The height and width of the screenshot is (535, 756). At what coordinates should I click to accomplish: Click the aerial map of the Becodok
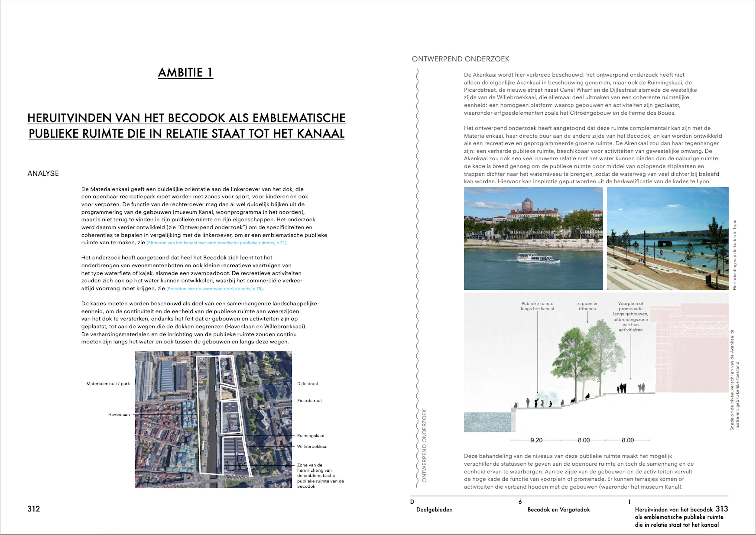[214, 419]
